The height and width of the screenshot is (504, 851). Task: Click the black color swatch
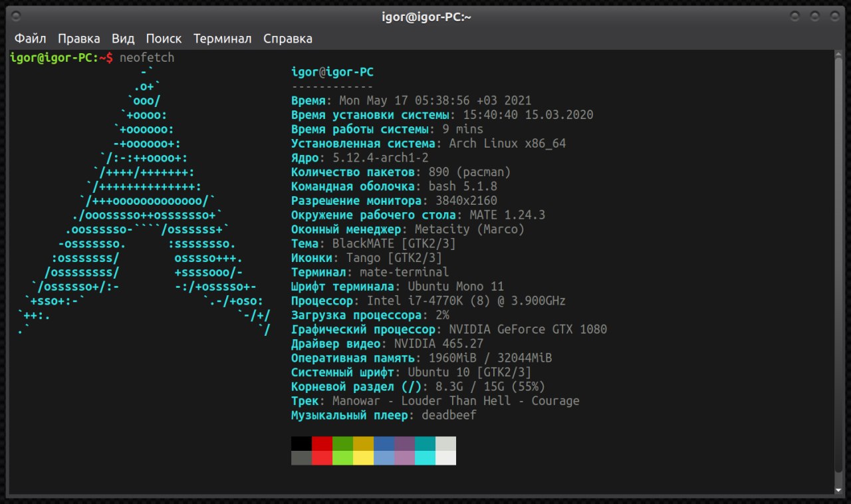tap(301, 443)
